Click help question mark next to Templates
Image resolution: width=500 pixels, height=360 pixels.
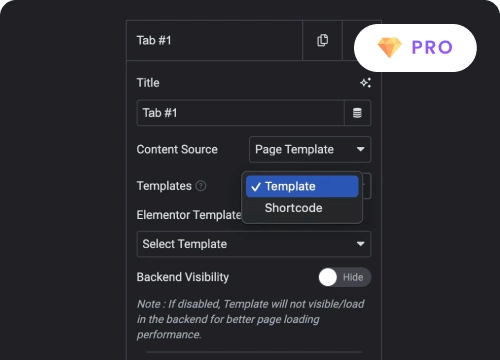[x=201, y=186]
